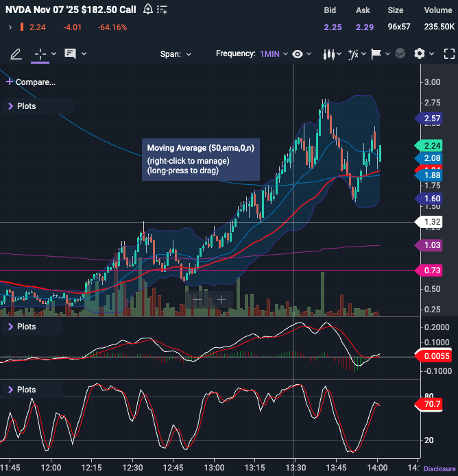Click the chart zoom in plus control

[x=221, y=299]
